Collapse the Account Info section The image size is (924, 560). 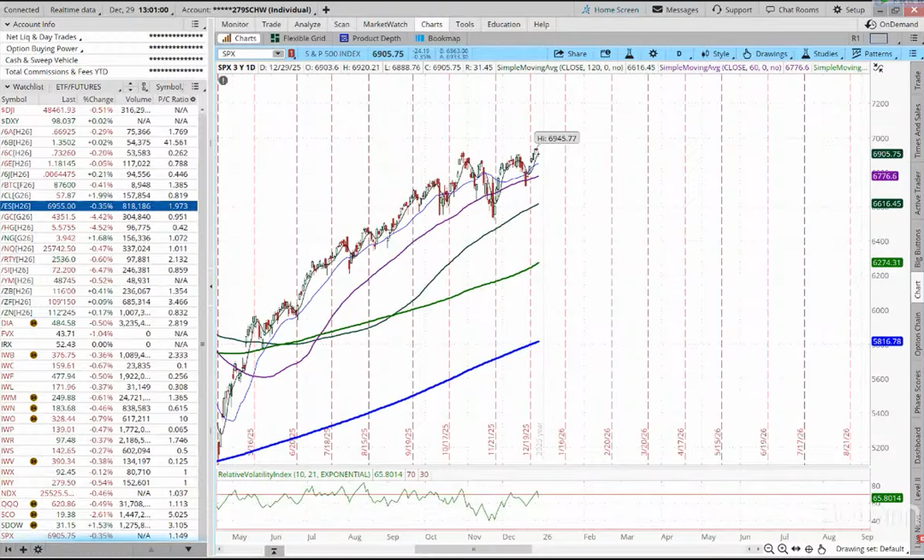pos(7,24)
